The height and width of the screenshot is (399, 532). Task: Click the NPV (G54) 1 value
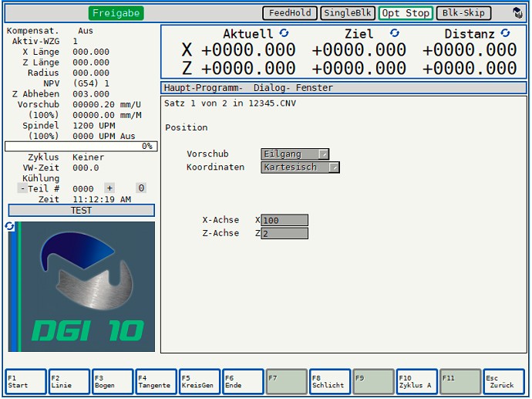coord(91,83)
